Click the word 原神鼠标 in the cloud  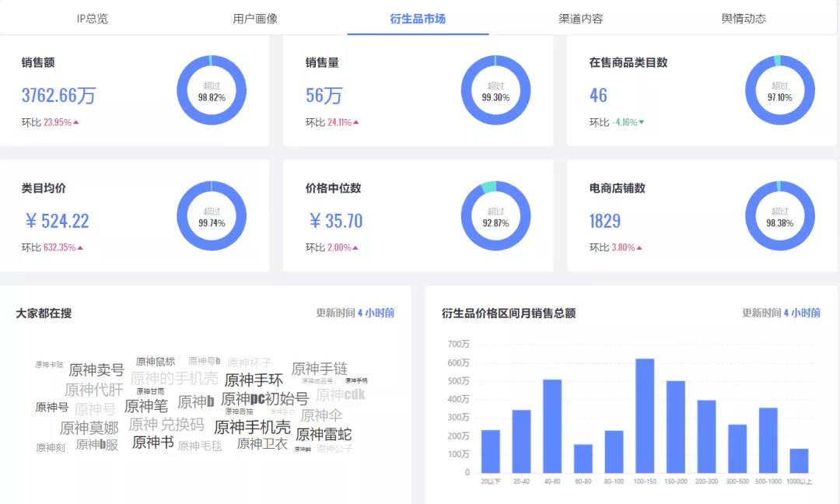point(156,362)
